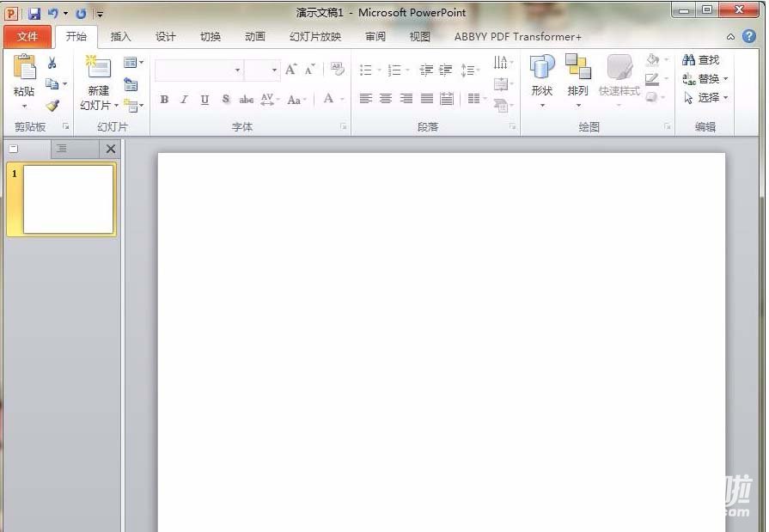769x532 pixels.
Task: Toggle bold formatting
Action: (164, 100)
